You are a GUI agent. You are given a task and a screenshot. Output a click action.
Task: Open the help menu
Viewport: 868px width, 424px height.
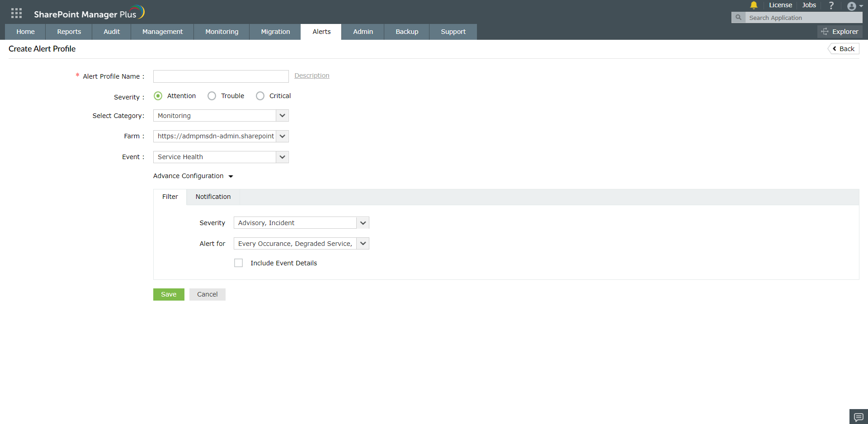831,5
